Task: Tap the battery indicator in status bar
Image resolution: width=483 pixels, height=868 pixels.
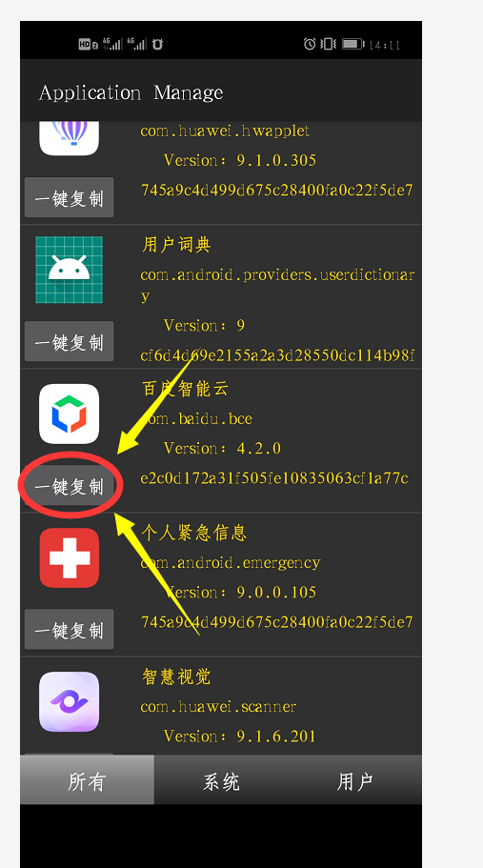Action: 352,44
